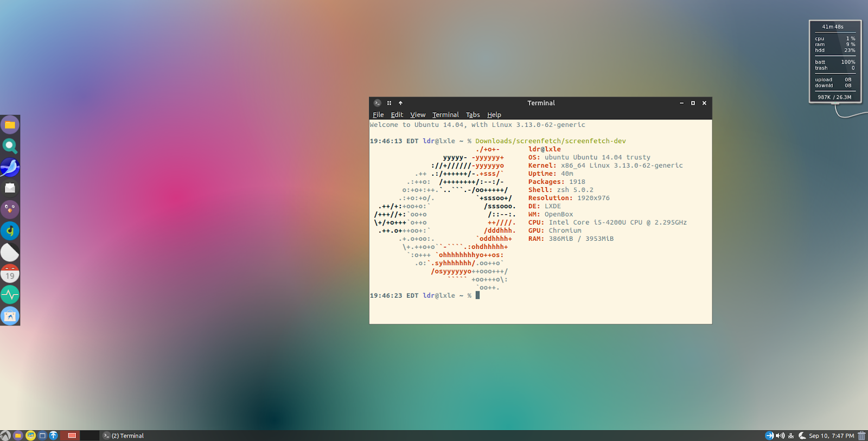Click the conky 'batt 100%' row
The height and width of the screenshot is (441, 868).
(835, 62)
